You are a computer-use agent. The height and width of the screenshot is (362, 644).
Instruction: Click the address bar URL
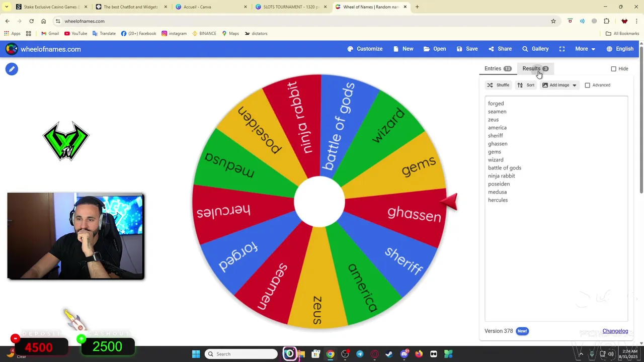[x=85, y=21]
